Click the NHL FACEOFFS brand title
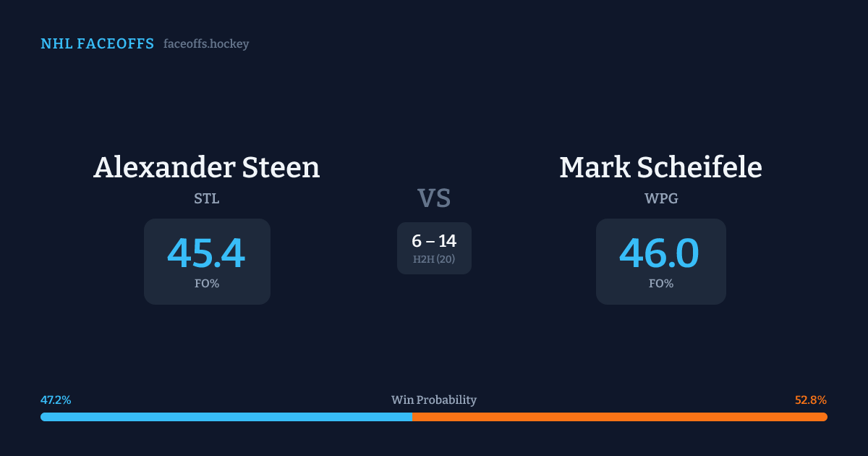This screenshot has height=456, width=868. [97, 44]
